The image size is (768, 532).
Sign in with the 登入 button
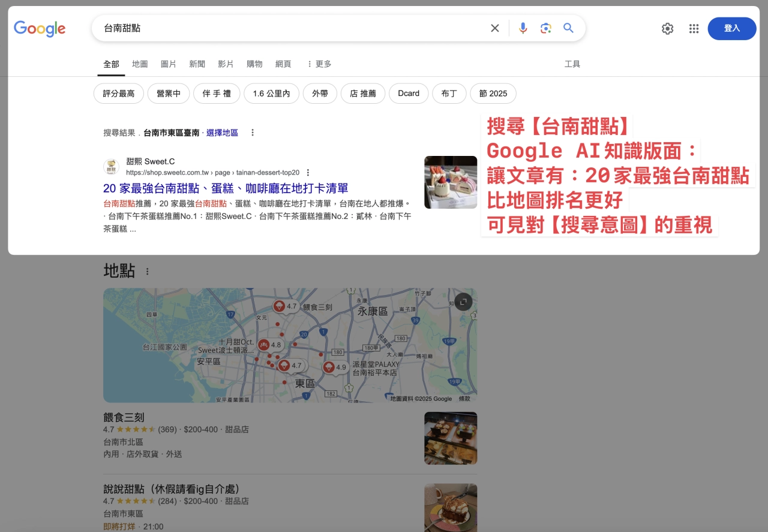[x=732, y=29]
